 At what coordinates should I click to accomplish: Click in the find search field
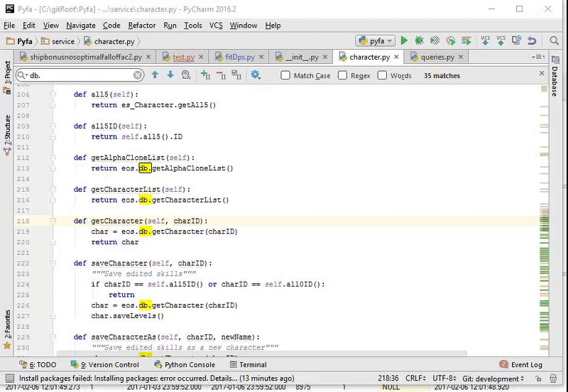point(80,75)
